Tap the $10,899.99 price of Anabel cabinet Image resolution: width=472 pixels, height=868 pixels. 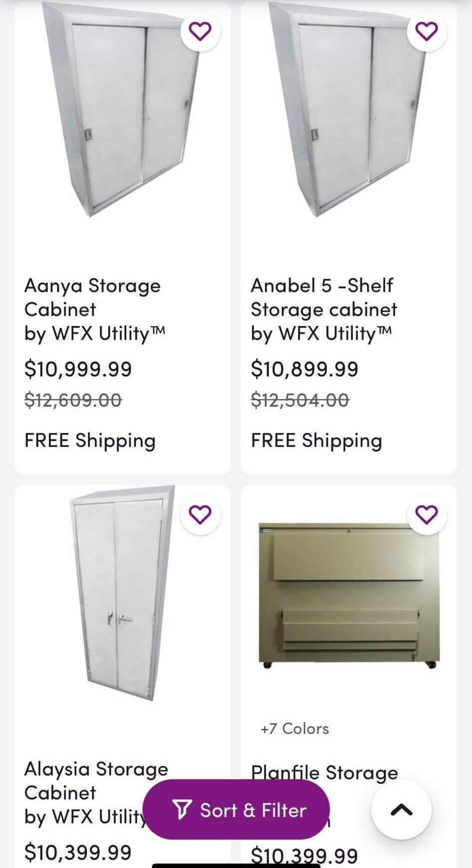point(304,369)
